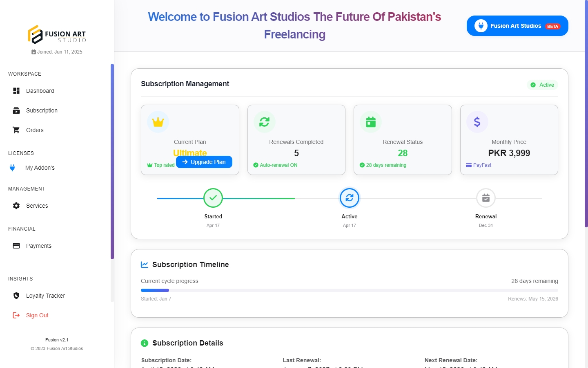Screen dimensions: 588x368
Task: Click the green refresh icon above Renewals Completed
Action: tap(264, 122)
